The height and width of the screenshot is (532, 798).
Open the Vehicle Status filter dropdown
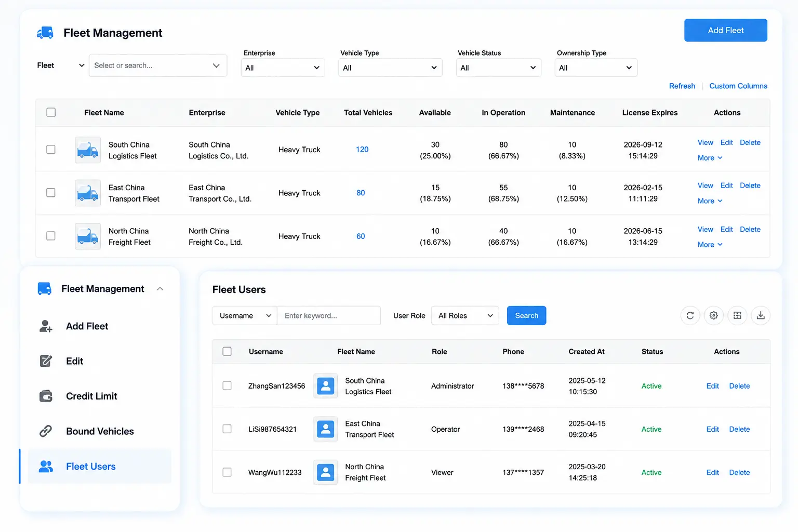point(499,68)
